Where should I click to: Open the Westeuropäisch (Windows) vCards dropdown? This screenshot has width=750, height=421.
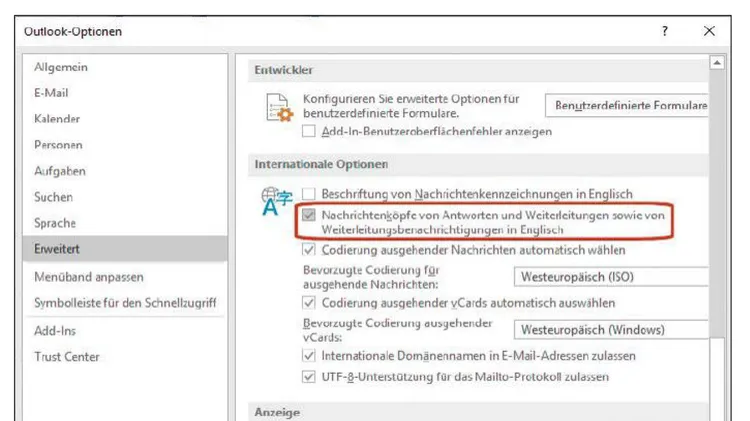[611, 330]
